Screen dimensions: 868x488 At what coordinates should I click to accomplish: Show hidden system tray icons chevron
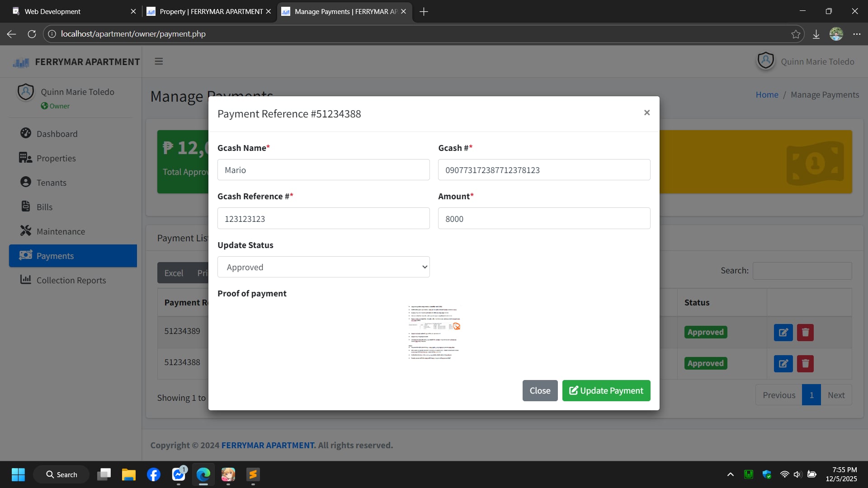pyautogui.click(x=730, y=474)
